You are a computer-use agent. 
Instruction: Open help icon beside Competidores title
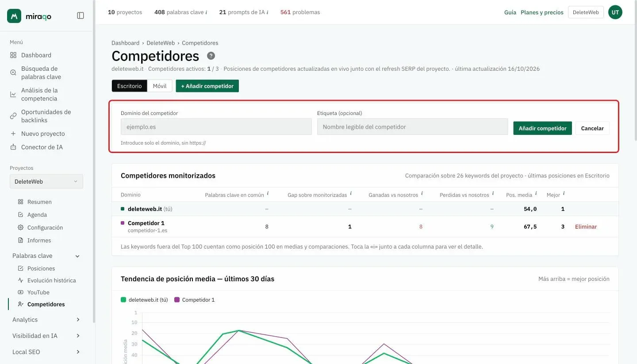coord(211,56)
